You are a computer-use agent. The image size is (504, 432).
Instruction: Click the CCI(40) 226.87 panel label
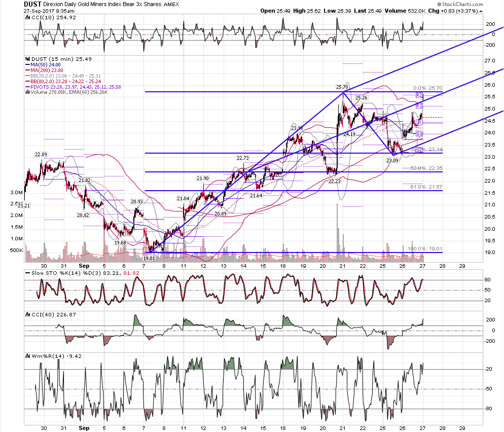pos(54,315)
